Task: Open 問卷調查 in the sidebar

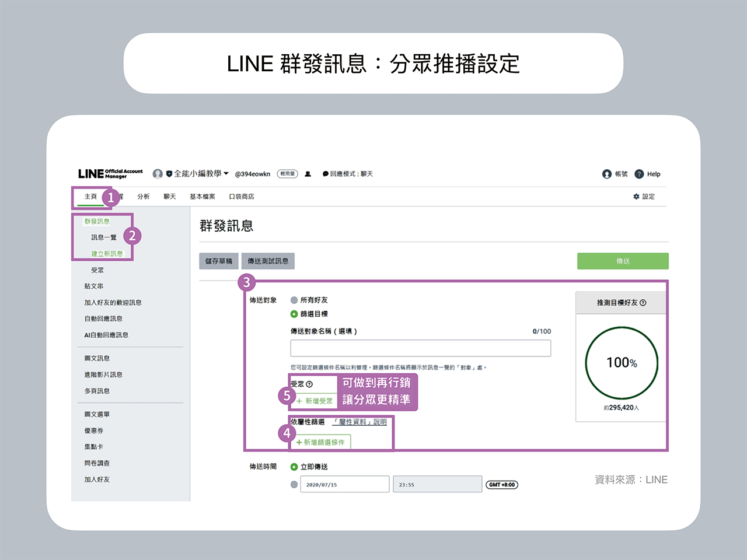Action: click(x=97, y=463)
